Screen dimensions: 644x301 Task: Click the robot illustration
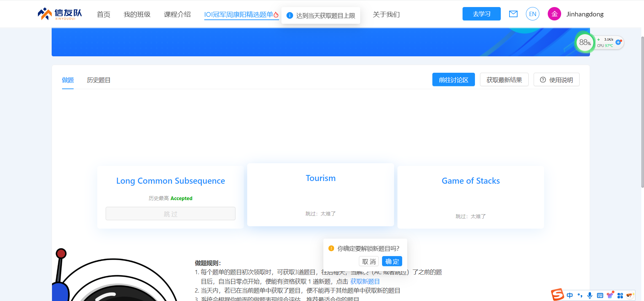click(115, 275)
